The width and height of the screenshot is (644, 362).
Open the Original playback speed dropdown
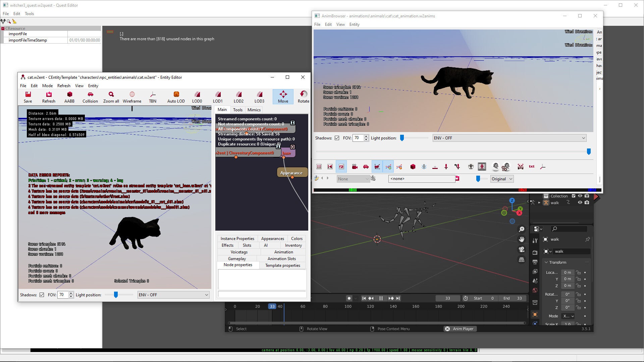502,179
